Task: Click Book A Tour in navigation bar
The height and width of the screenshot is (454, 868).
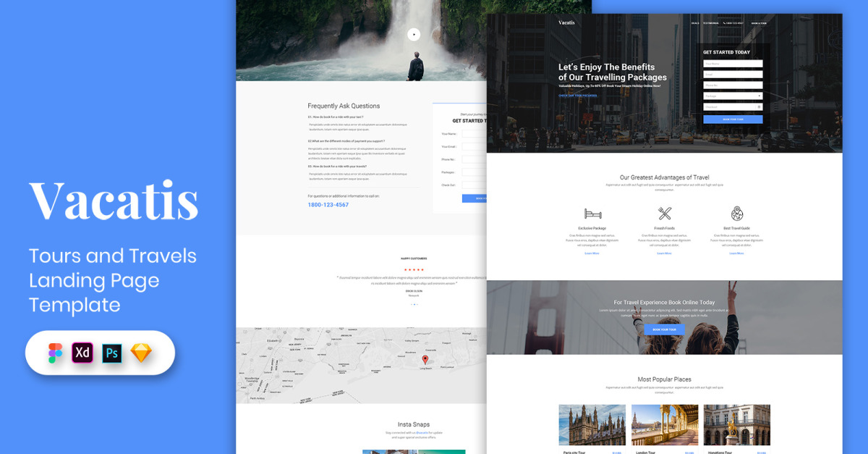Action: (759, 23)
